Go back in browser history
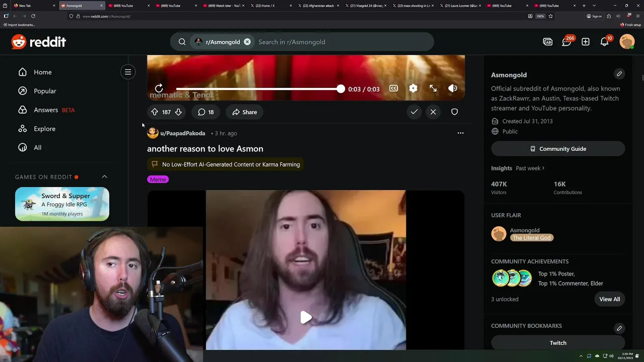The image size is (644, 362). (15, 16)
